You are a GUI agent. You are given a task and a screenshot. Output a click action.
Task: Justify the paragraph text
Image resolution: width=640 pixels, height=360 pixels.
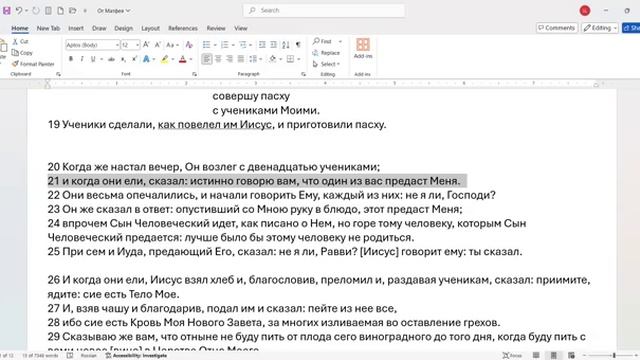tap(241, 59)
